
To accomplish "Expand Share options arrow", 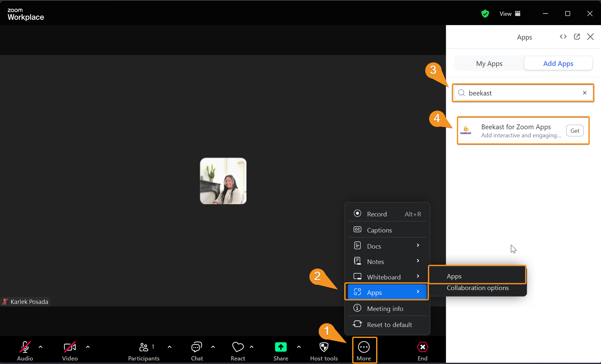I will tap(299, 347).
